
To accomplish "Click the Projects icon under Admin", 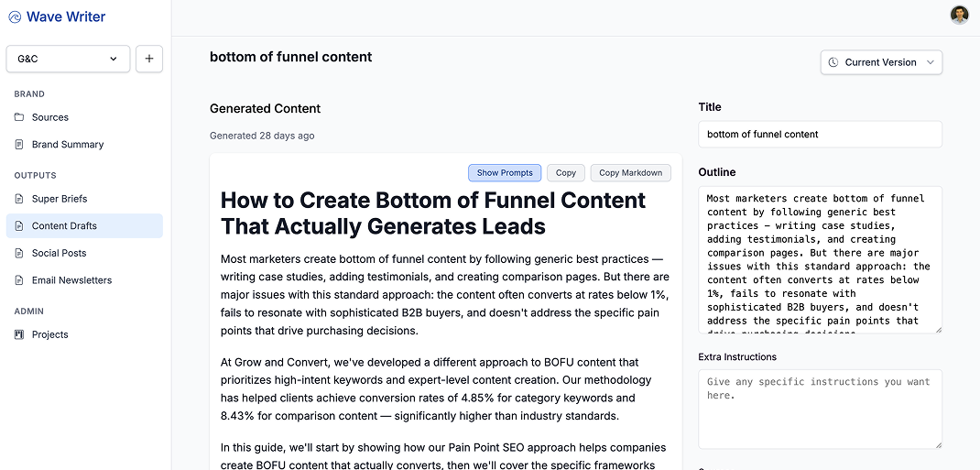I will pyautogui.click(x=19, y=334).
